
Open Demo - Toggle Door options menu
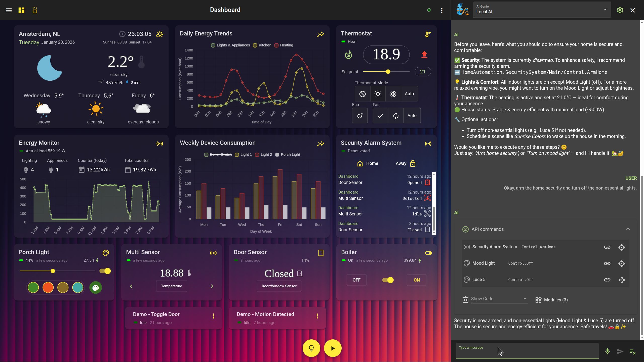pyautogui.click(x=213, y=316)
